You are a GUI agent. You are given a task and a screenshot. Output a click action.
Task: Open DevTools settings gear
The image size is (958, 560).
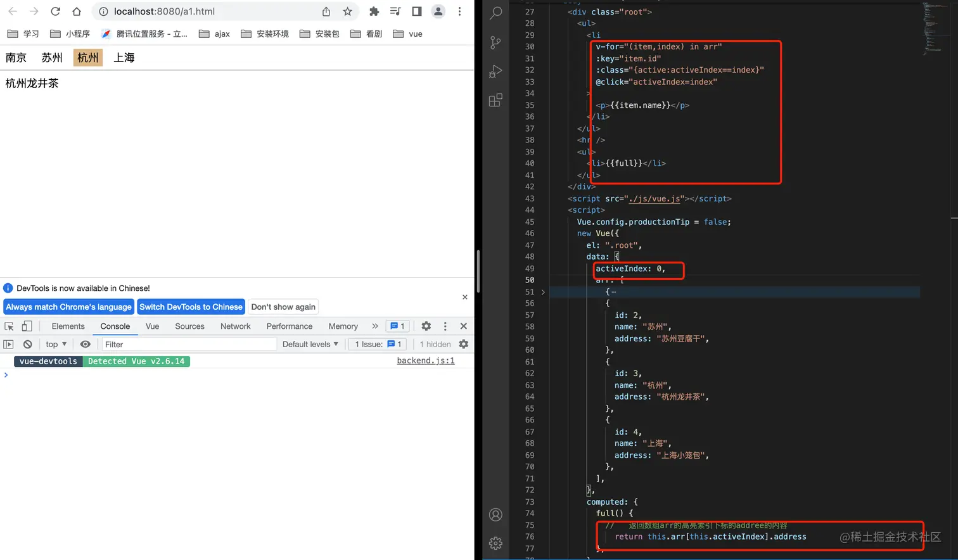(426, 326)
